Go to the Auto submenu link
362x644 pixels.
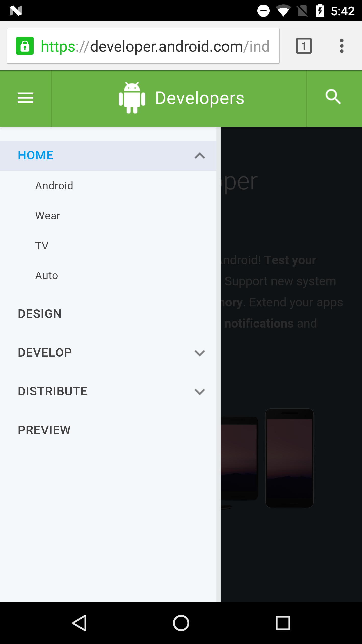point(108,276)
